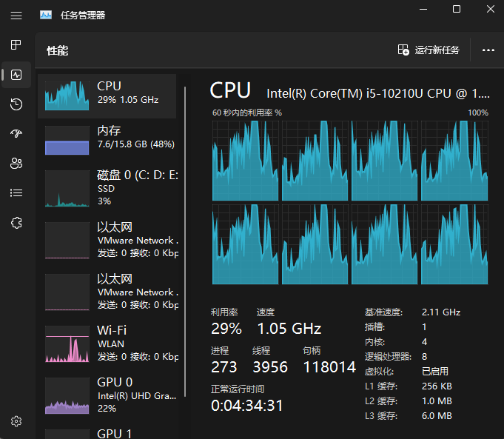The height and width of the screenshot is (439, 504).
Task: Click the 60 秒内的利用率 % label
Action: tap(247, 113)
